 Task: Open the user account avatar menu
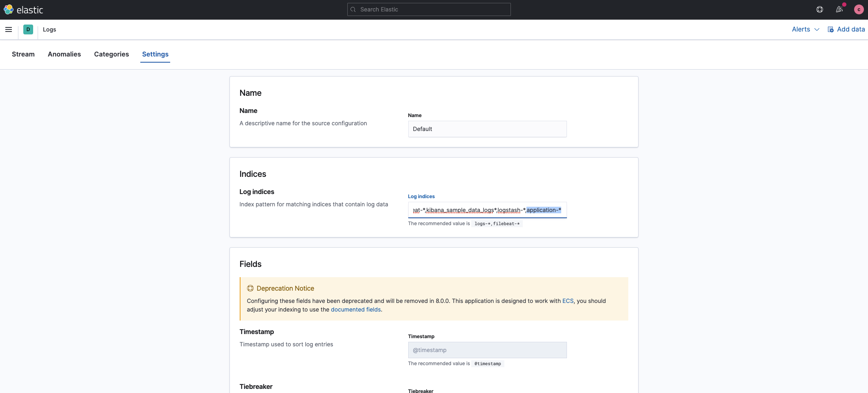pos(859,9)
